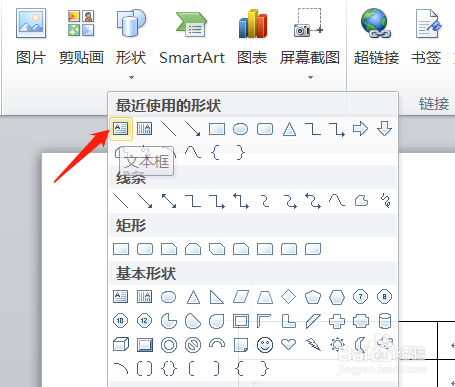The image size is (455, 387).
Task: Pick the arrow line in recently used shapes
Action: point(193,129)
